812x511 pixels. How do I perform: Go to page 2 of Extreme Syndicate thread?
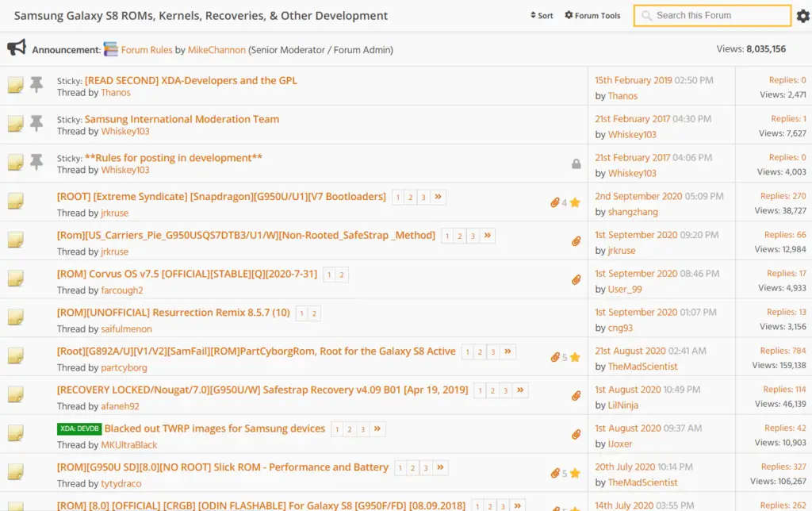click(x=411, y=198)
